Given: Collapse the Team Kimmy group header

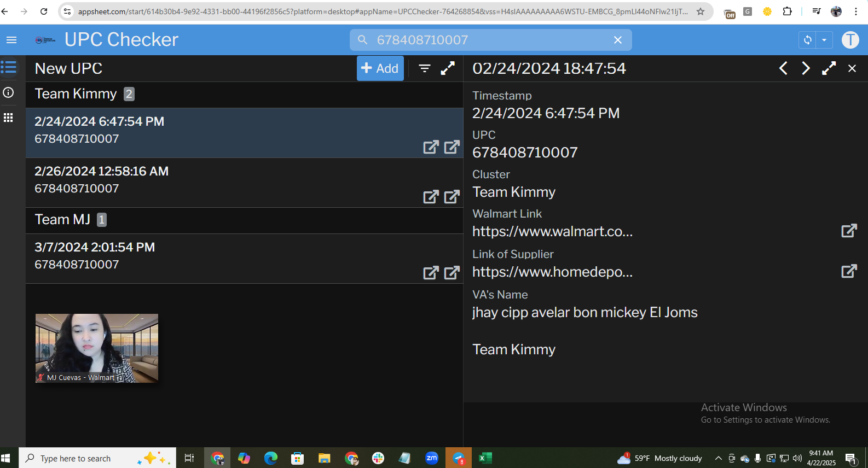Looking at the screenshot, I should pos(77,94).
